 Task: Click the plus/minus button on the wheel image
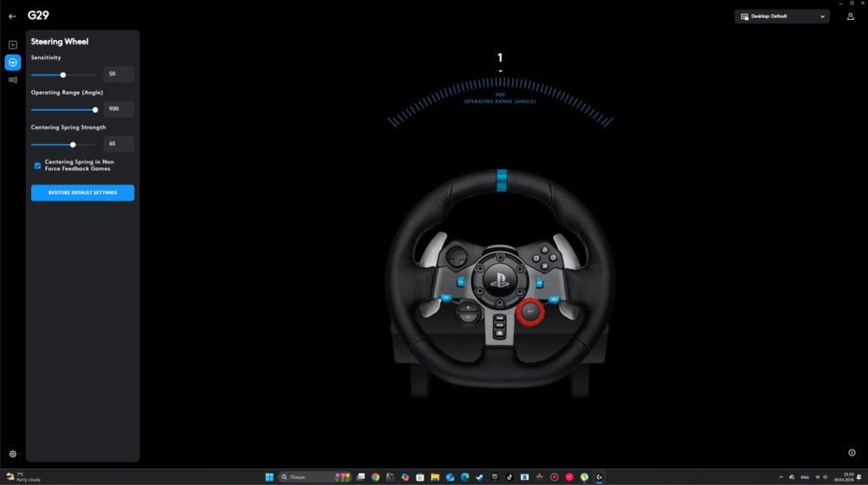pyautogui.click(x=469, y=311)
